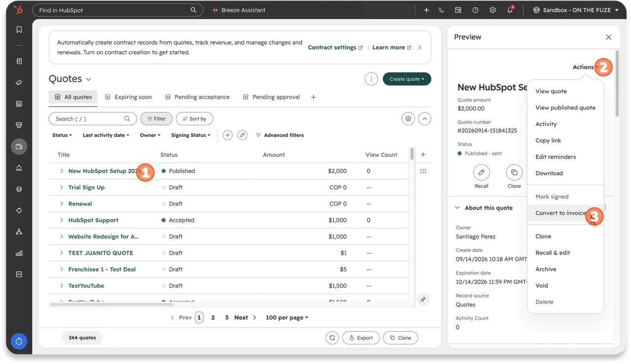Open the Signing Status filter dropdown

pyautogui.click(x=191, y=135)
